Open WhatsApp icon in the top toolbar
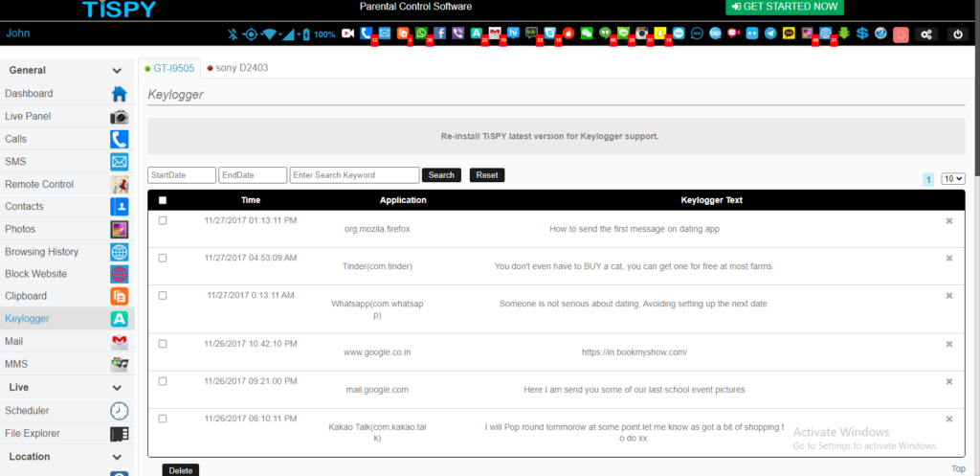The width and height of the screenshot is (980, 476). click(x=421, y=34)
